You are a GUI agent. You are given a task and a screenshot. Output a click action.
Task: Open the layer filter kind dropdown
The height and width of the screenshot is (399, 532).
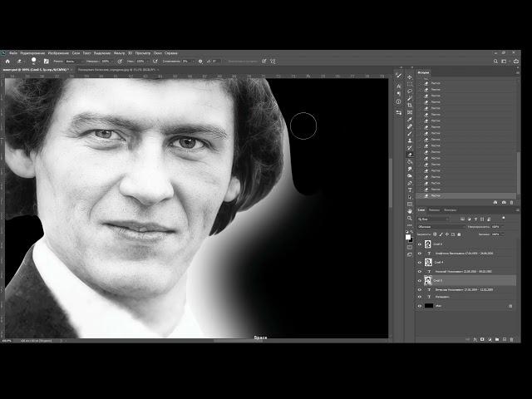(x=434, y=219)
